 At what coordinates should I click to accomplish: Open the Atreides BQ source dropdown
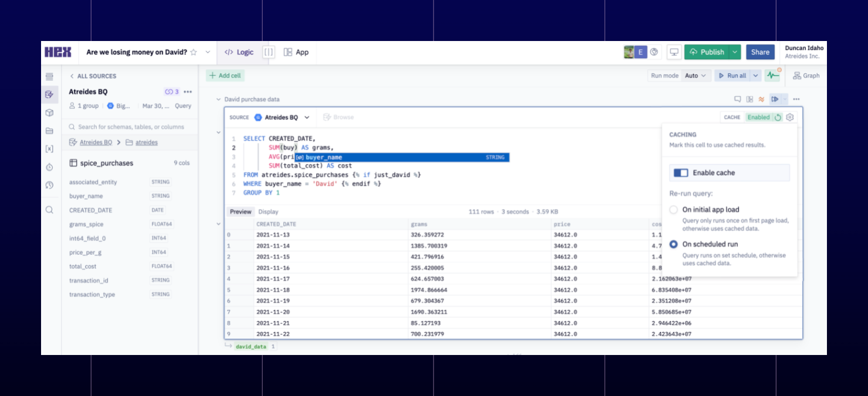coord(282,117)
